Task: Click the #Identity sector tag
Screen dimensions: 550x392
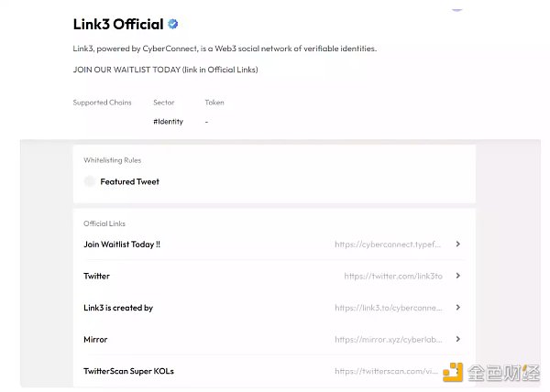Action: pyautogui.click(x=168, y=122)
